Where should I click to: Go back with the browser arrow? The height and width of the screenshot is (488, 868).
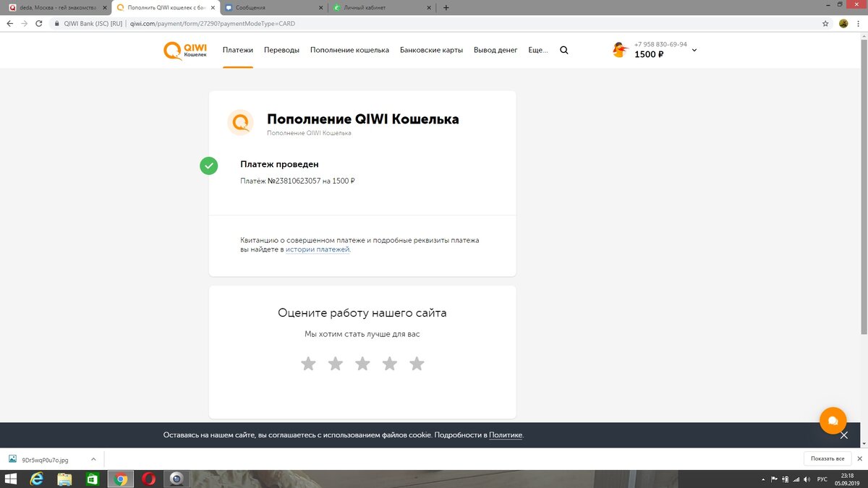(x=9, y=23)
